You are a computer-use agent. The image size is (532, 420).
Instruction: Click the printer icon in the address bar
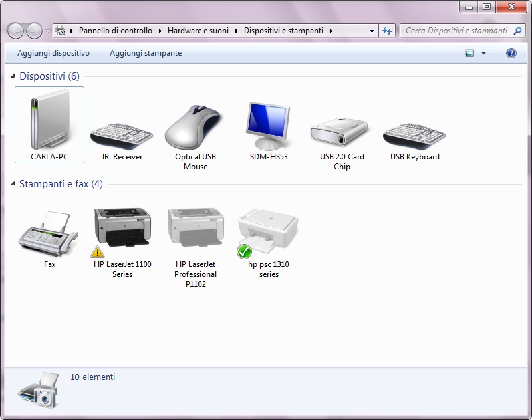pyautogui.click(x=60, y=31)
